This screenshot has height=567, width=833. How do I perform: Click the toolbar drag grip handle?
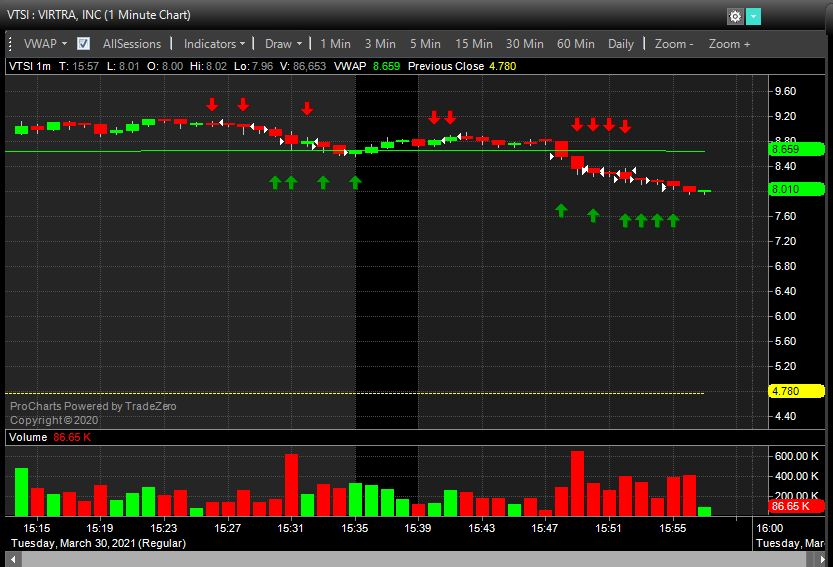pos(12,44)
